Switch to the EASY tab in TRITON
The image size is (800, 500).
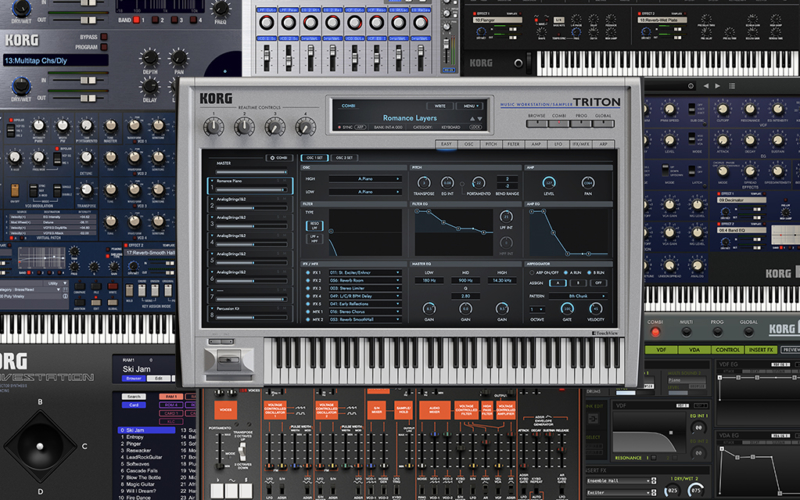(446, 144)
